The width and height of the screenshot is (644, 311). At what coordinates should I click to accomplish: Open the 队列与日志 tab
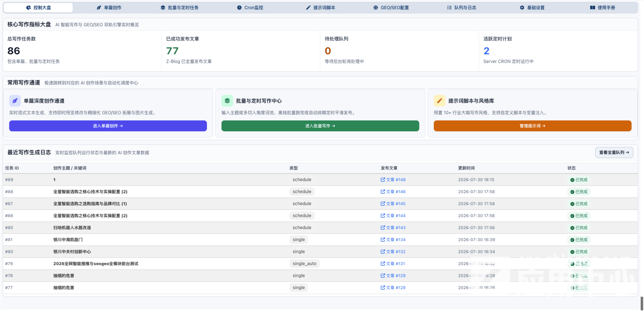462,8
